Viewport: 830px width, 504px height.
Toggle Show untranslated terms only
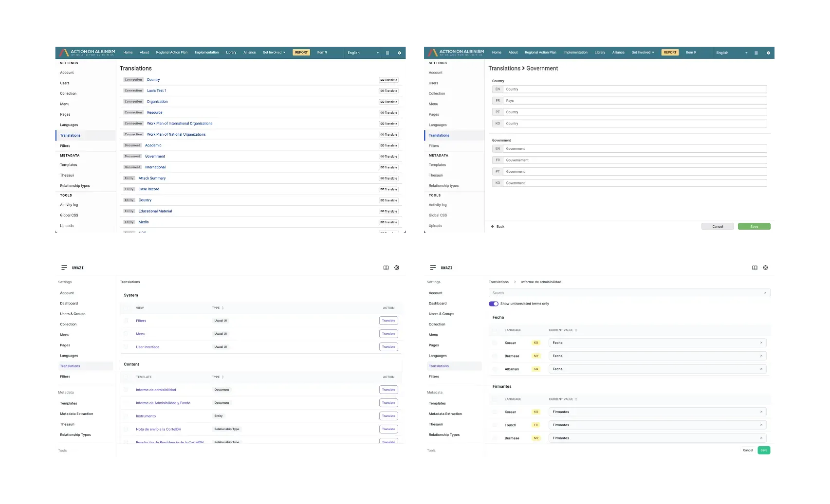point(493,303)
